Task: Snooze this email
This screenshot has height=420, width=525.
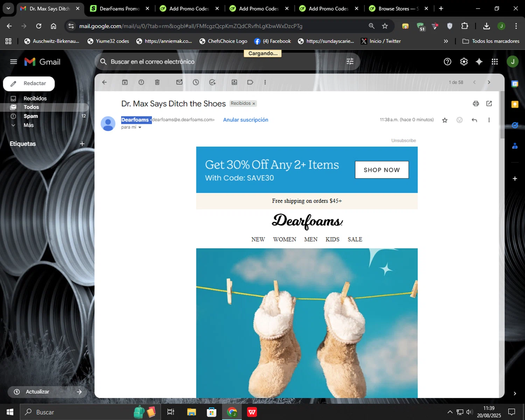Action: click(196, 82)
